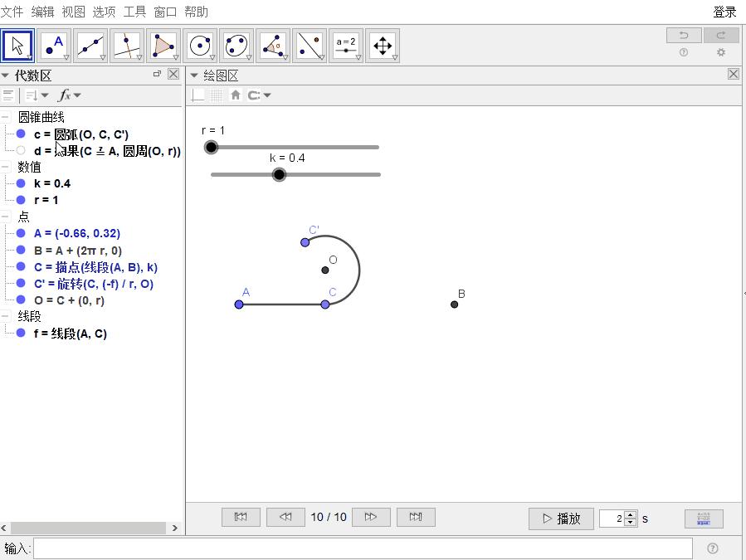Click the 登录 sign-in link
The width and height of the screenshot is (746, 560).
point(724,12)
